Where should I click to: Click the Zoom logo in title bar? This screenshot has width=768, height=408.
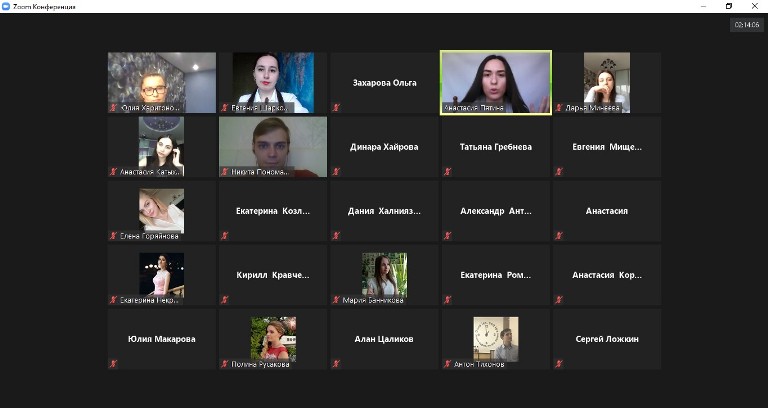click(x=6, y=6)
